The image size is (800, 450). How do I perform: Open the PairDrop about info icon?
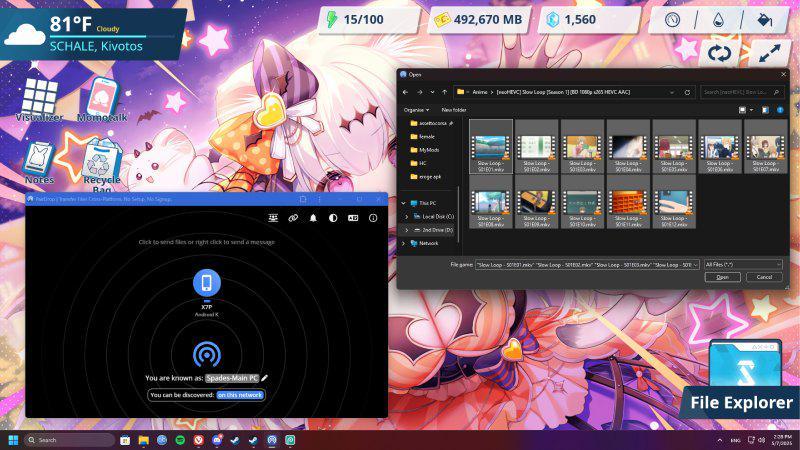(x=373, y=218)
